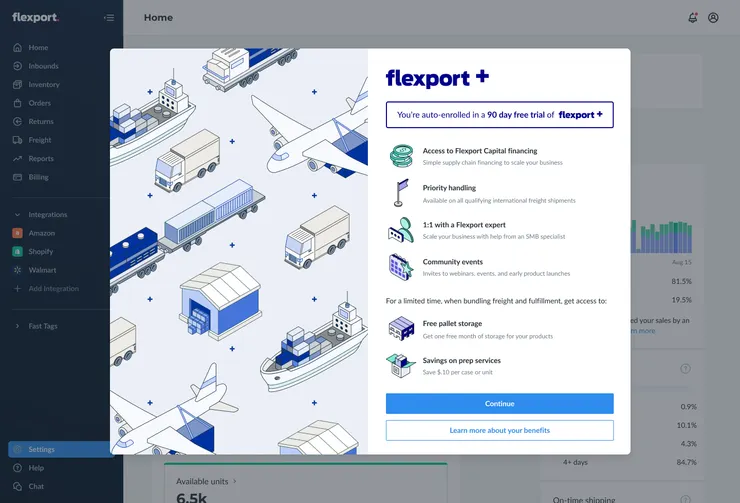The width and height of the screenshot is (740, 503).
Task: Click the Amazon integration icon
Action: (x=17, y=233)
